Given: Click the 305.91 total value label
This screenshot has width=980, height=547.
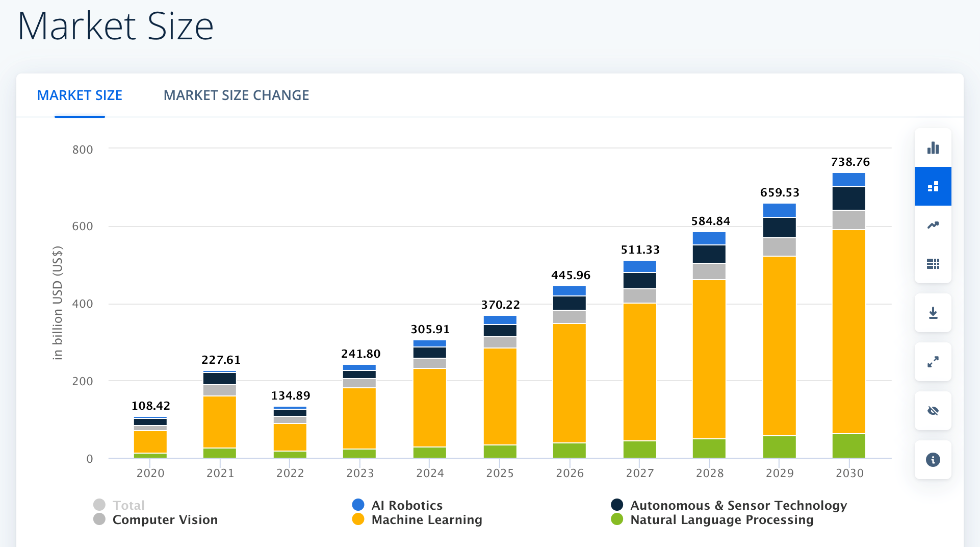Looking at the screenshot, I should pos(430,329).
